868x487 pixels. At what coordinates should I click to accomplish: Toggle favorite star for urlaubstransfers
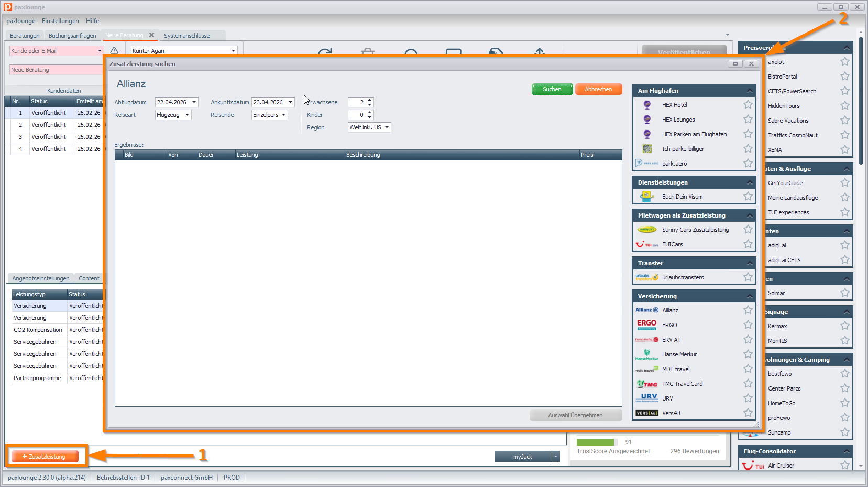[748, 277]
